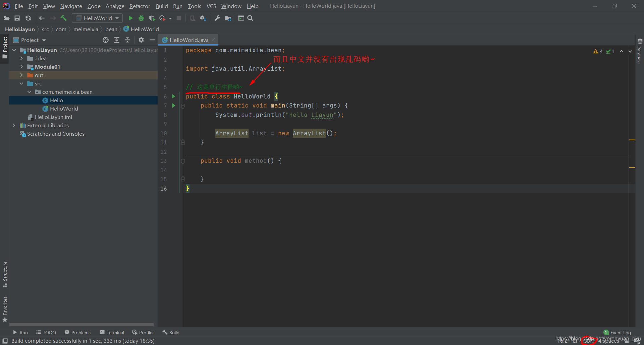644x345 pixels.
Task: Click the project tree horizontal scrollbar
Action: coord(82,325)
